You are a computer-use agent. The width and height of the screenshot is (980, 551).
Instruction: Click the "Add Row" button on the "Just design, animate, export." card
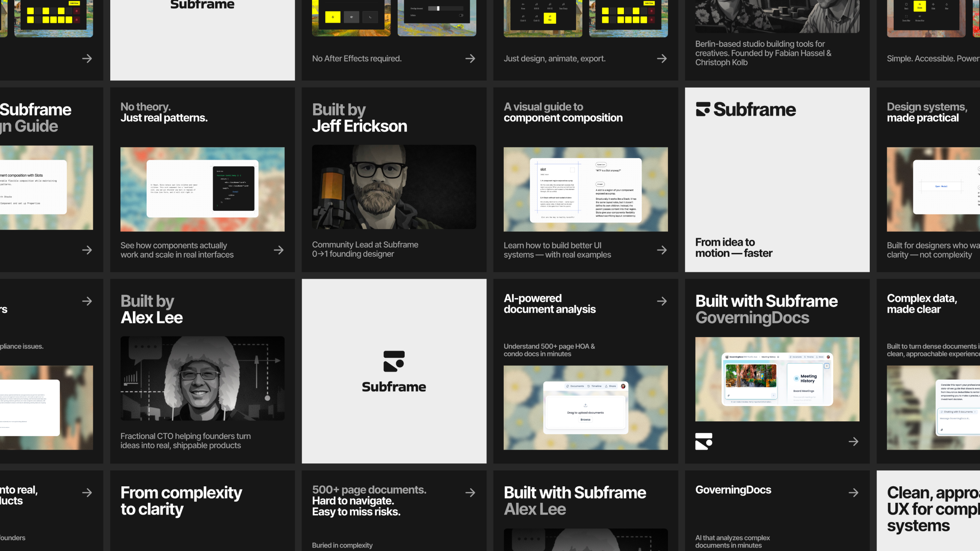click(x=649, y=3)
